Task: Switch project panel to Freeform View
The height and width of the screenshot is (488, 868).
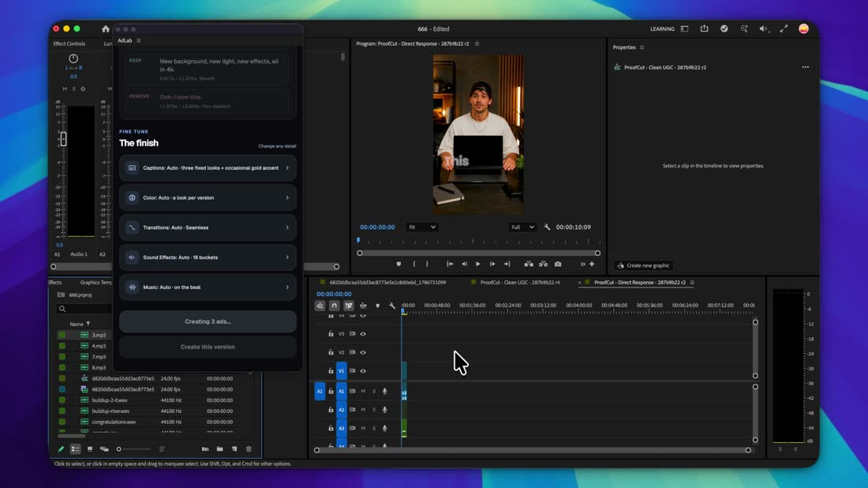Action: [x=104, y=449]
